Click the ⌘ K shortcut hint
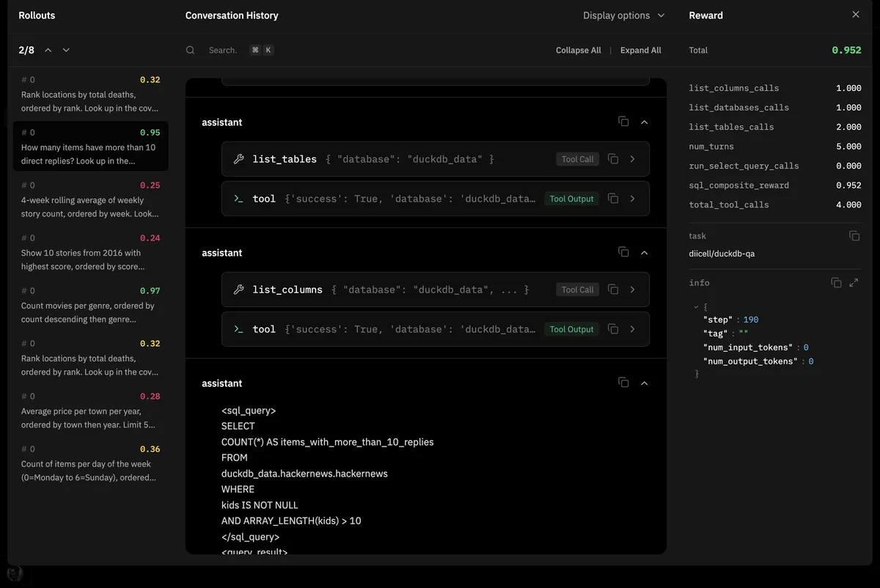Viewport: 880px width, 588px height. point(262,50)
